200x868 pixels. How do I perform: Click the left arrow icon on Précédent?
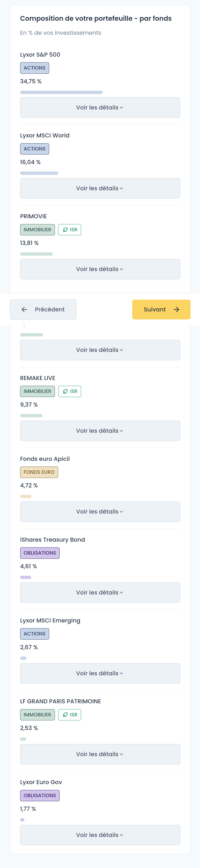click(x=24, y=309)
